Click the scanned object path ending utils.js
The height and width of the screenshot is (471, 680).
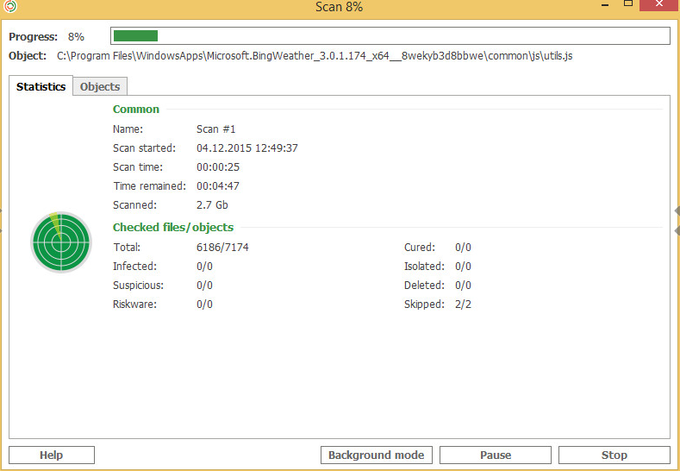[315, 56]
